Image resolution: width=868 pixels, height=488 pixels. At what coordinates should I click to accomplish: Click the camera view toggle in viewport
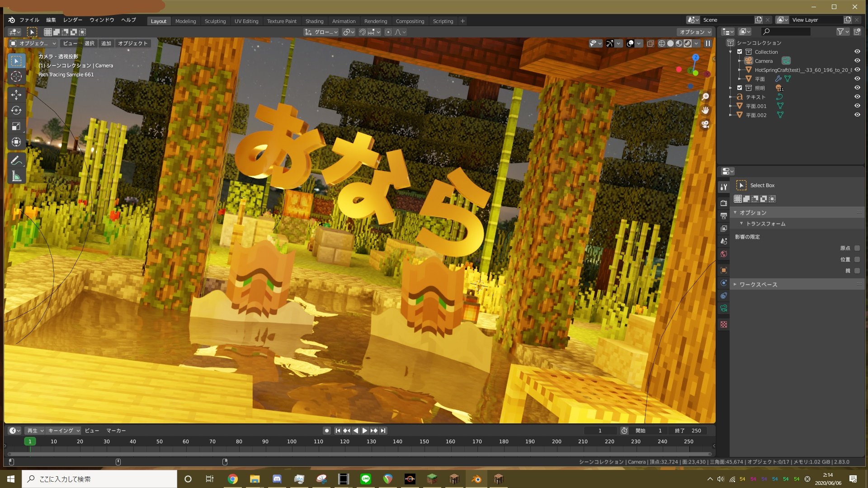click(x=705, y=125)
